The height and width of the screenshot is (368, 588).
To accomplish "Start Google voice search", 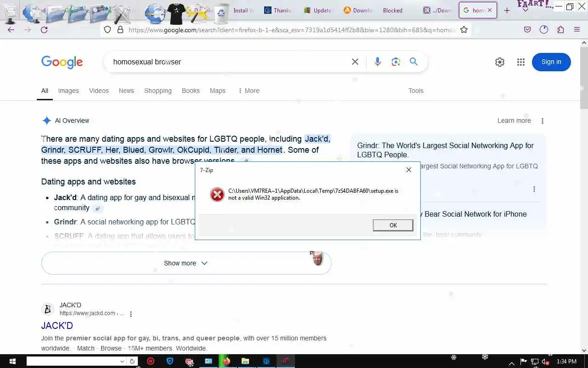I will pyautogui.click(x=378, y=62).
